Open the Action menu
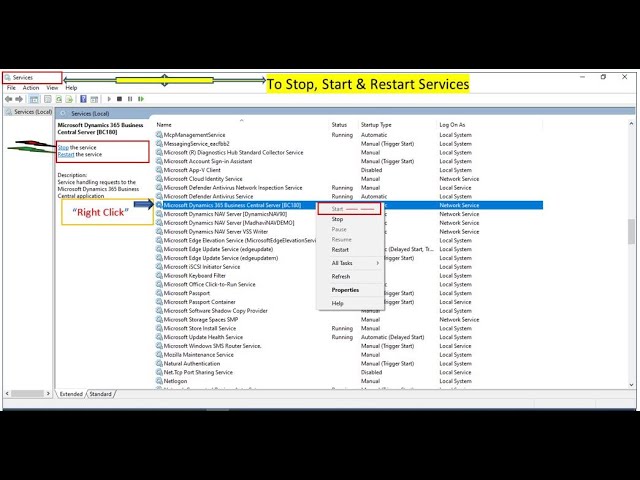The image size is (640, 480). [31, 88]
